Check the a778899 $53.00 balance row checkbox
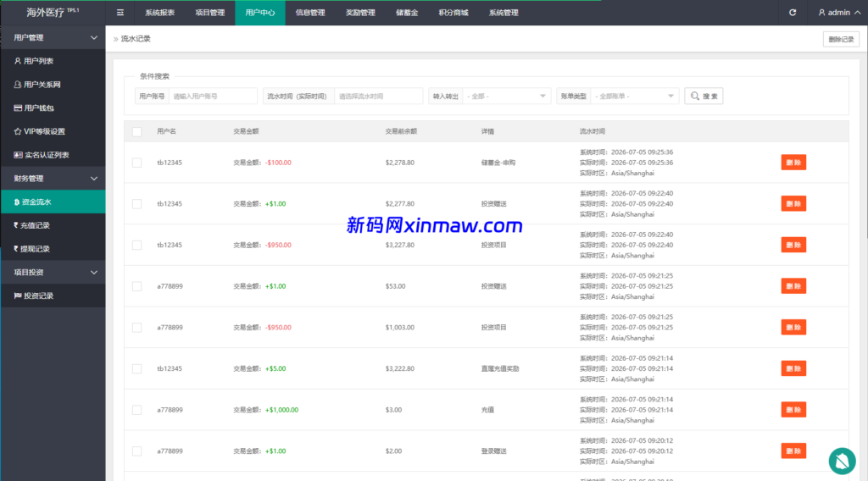 point(136,286)
